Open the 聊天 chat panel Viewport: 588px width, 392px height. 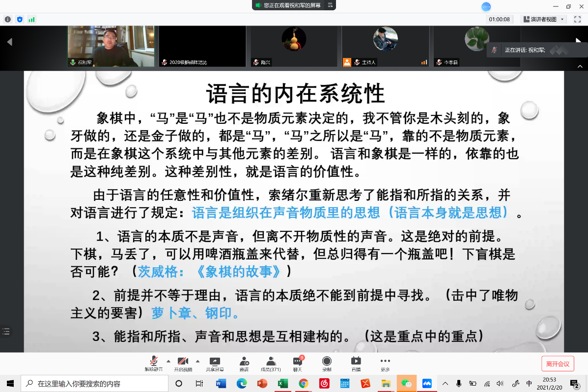coord(298,364)
